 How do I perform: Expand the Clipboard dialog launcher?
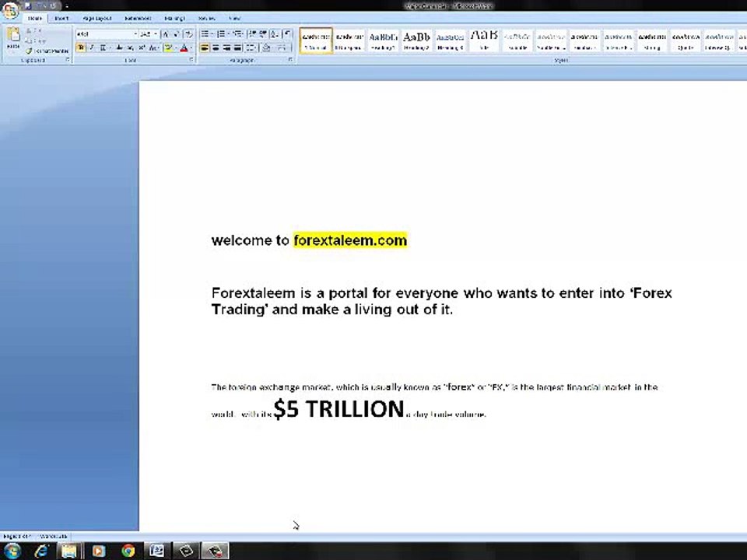click(x=67, y=60)
